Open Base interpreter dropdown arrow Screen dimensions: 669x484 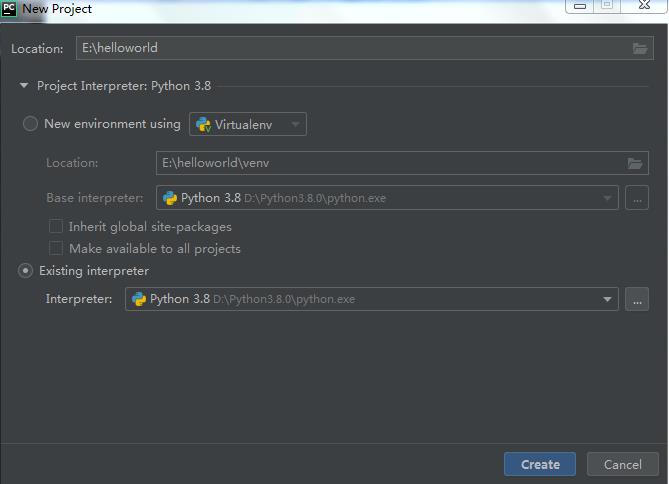coord(607,198)
